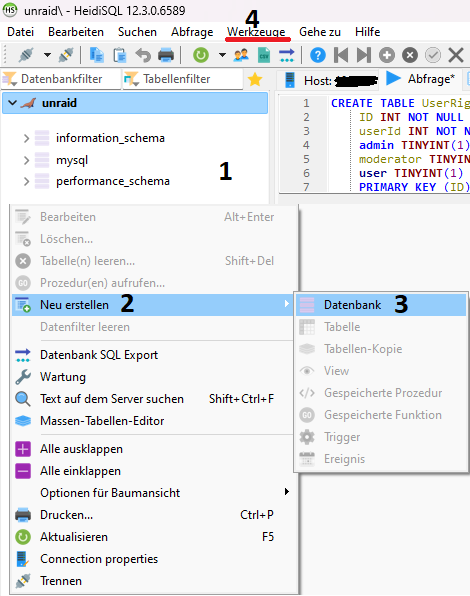The width and height of the screenshot is (470, 596).
Task: Click the Cancel editing X icon in toolbar
Action: [x=456, y=55]
